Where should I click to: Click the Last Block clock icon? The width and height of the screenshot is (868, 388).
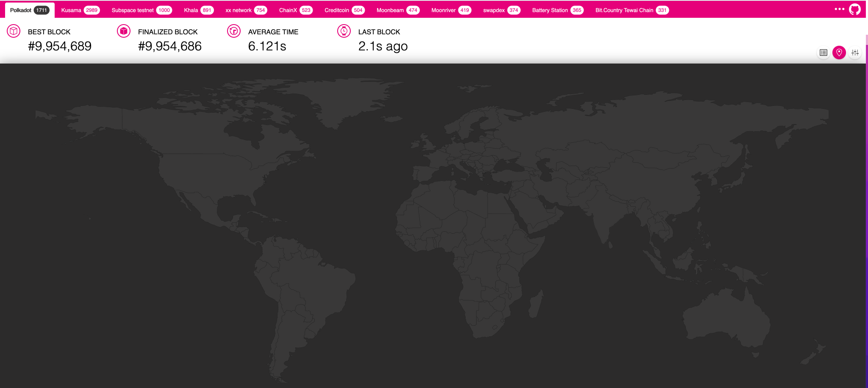click(x=344, y=31)
